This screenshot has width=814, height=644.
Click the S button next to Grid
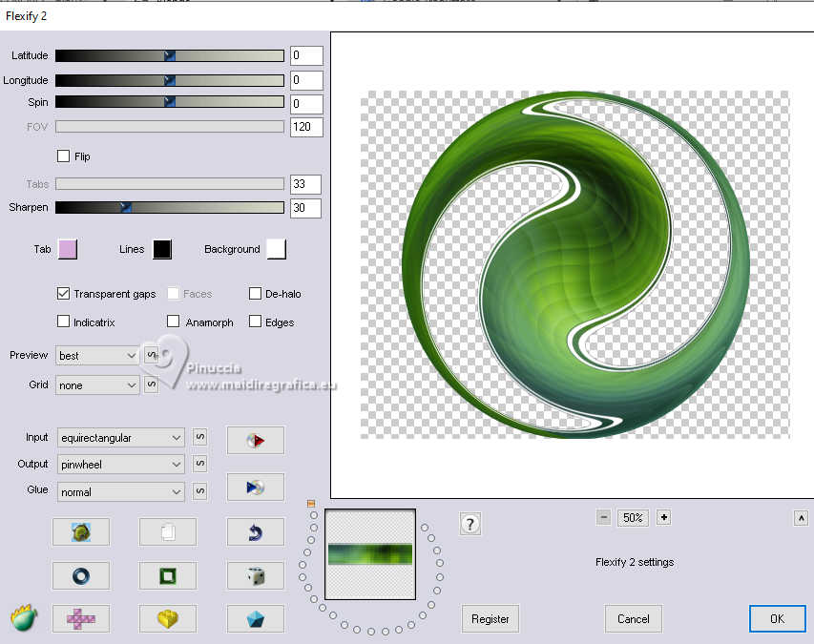coord(151,385)
